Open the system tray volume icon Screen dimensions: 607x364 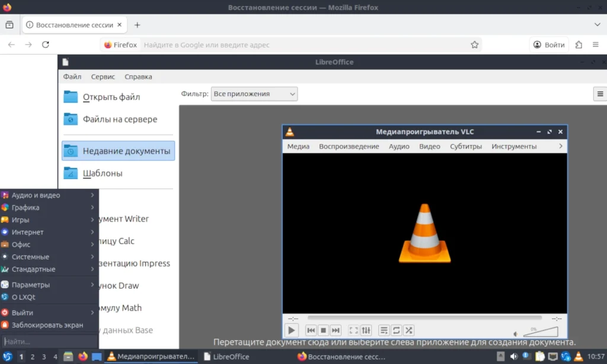click(514, 357)
